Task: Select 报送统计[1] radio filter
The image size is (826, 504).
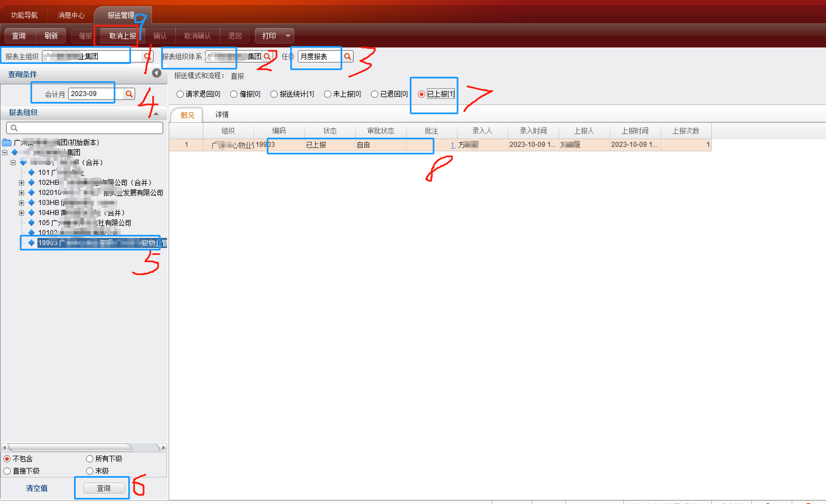Action: tap(274, 94)
